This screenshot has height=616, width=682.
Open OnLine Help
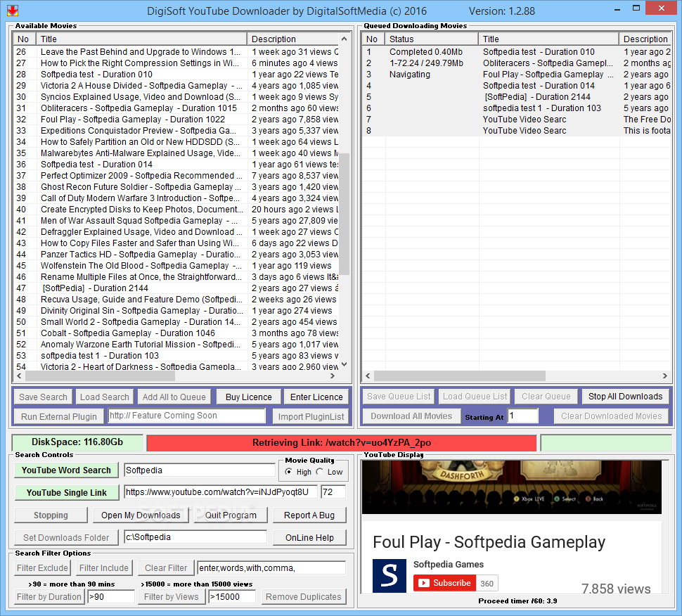click(x=309, y=538)
